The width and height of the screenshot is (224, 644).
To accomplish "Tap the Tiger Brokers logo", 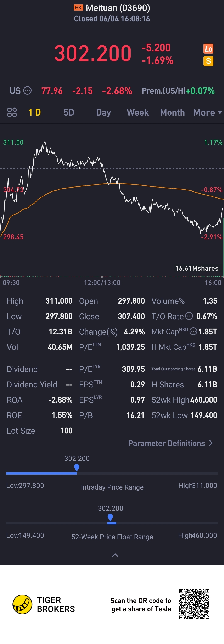I will click(x=22, y=604).
